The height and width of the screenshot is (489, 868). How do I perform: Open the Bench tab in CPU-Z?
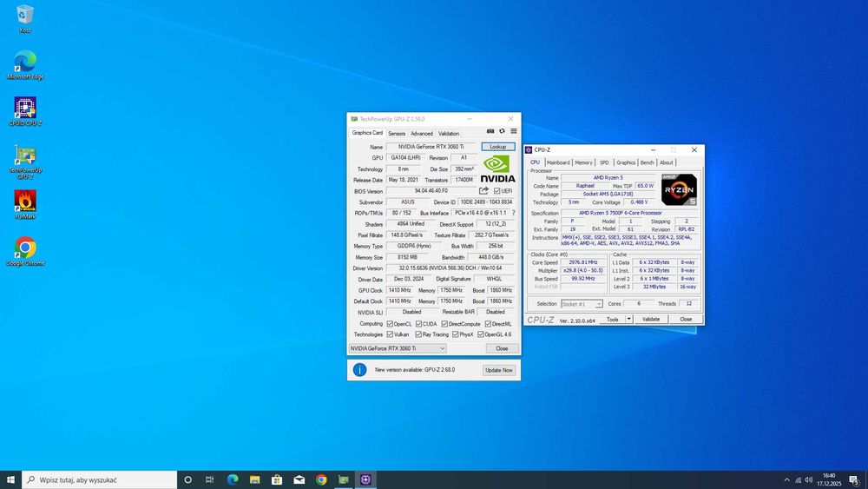(648, 162)
